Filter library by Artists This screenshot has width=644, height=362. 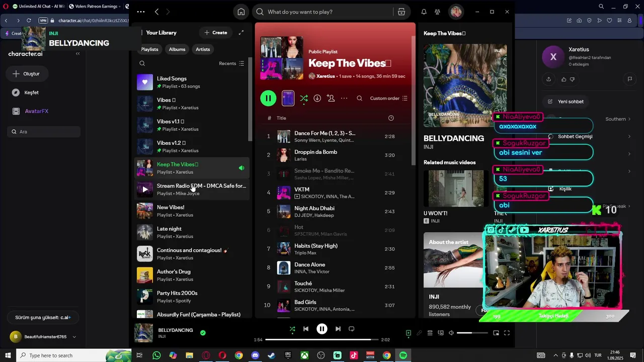click(203, 49)
